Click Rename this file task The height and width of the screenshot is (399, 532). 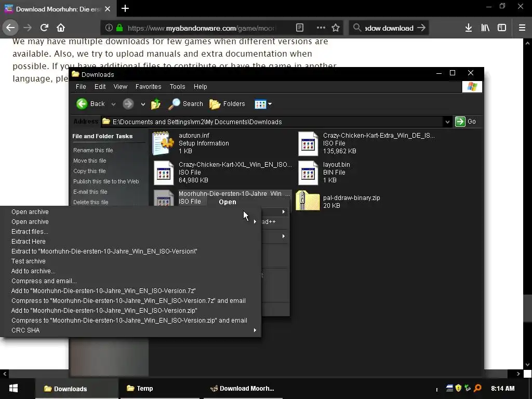click(93, 150)
